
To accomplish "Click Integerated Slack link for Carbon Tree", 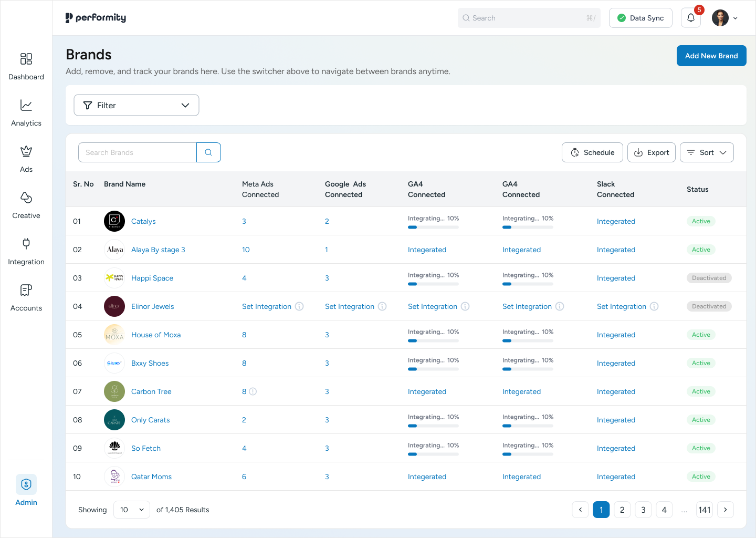I will (x=616, y=391).
